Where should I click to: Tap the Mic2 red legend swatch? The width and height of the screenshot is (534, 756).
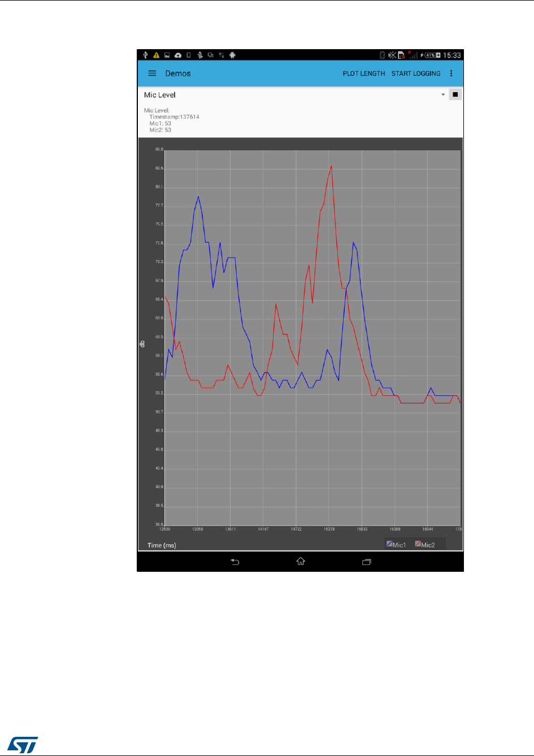[x=418, y=544]
